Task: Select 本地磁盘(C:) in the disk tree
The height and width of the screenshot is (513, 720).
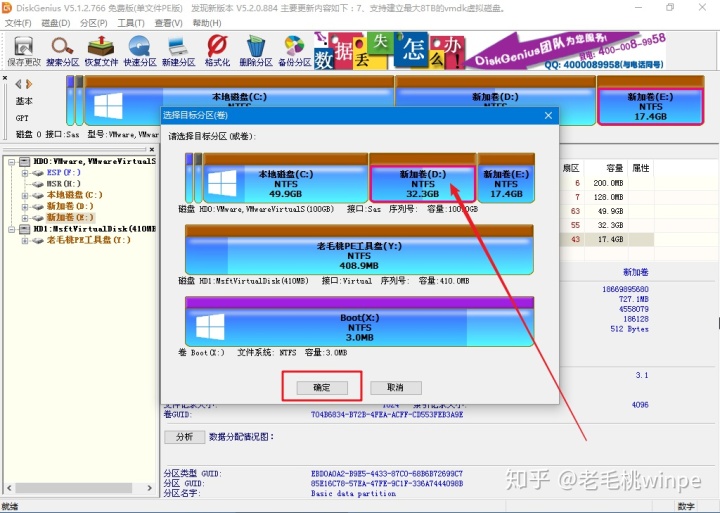Action: (x=74, y=195)
